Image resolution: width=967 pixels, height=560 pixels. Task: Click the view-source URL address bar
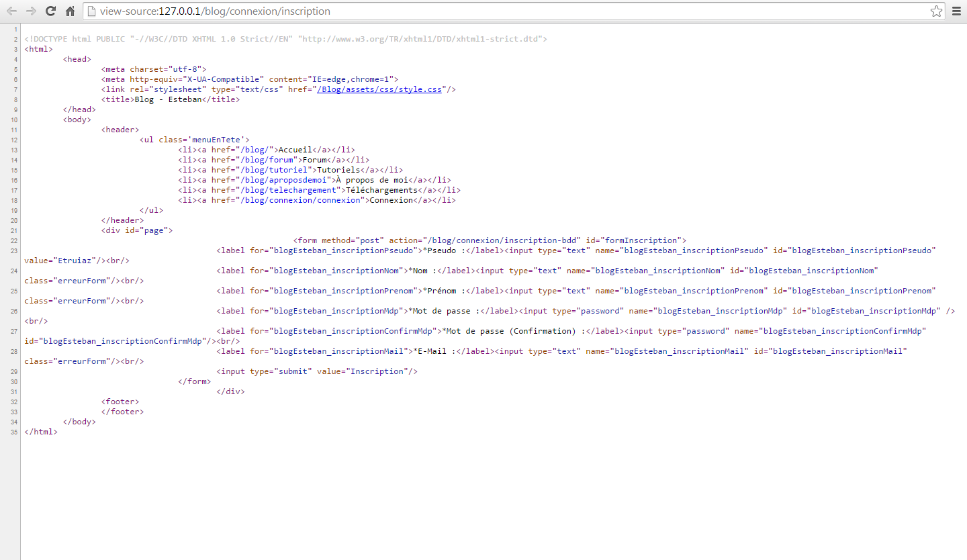(514, 11)
